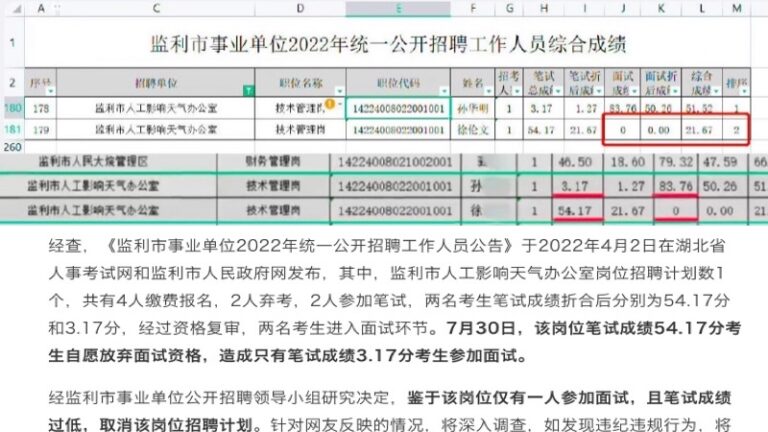
Task: Open the filter dropdown on 笔试总成绩 header
Action: click(558, 91)
